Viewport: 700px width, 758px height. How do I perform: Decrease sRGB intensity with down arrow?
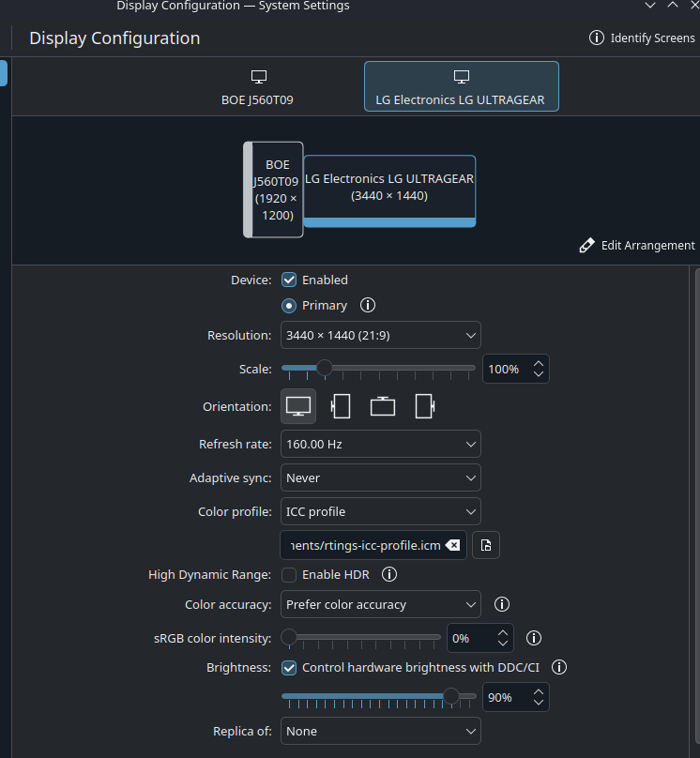click(503, 644)
